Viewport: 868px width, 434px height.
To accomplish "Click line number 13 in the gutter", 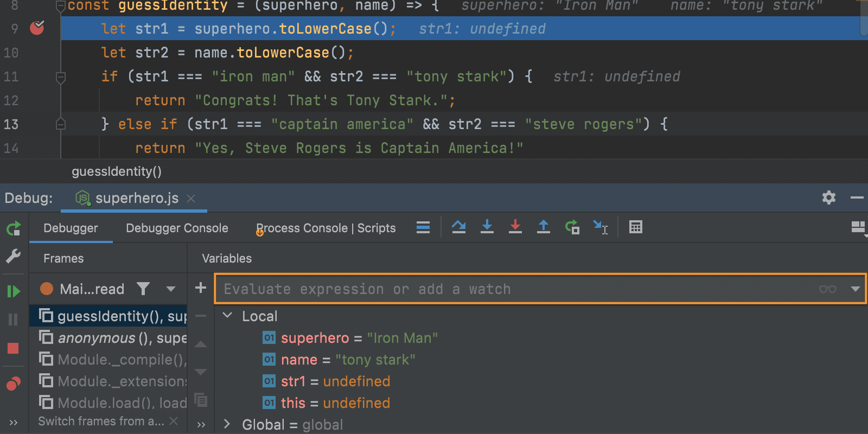I will pos(11,124).
